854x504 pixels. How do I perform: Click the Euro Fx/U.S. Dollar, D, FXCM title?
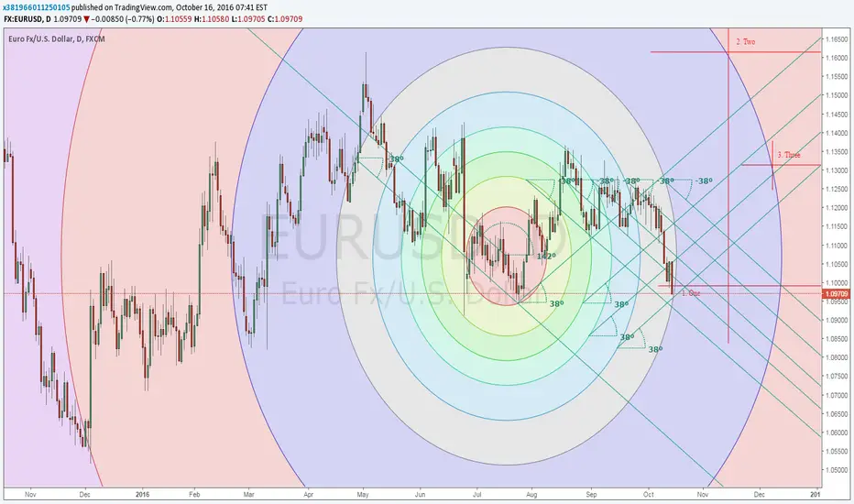(x=57, y=39)
